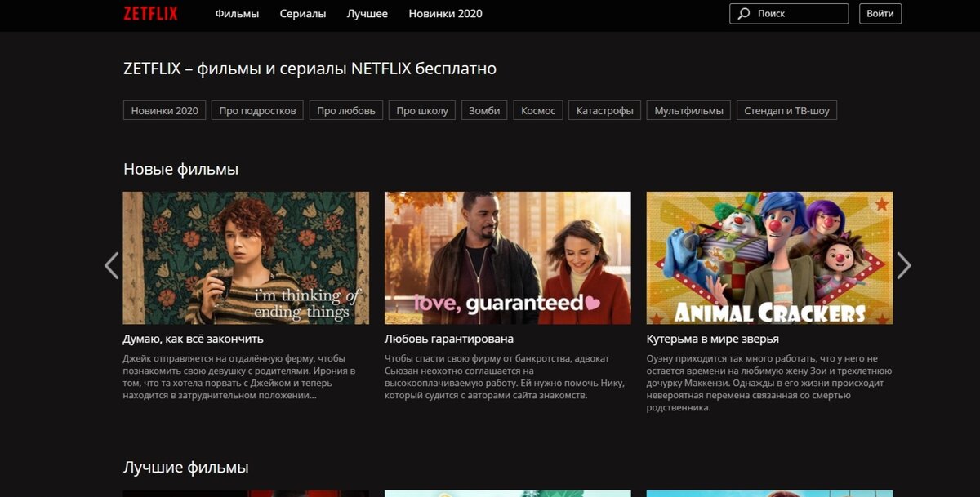Click the description beginning Джейк отправляется
The width and height of the screenshot is (980, 497).
pos(239,377)
